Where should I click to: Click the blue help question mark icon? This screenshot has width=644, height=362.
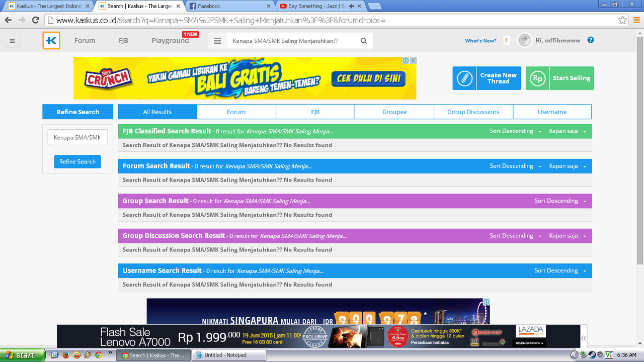pyautogui.click(x=591, y=40)
